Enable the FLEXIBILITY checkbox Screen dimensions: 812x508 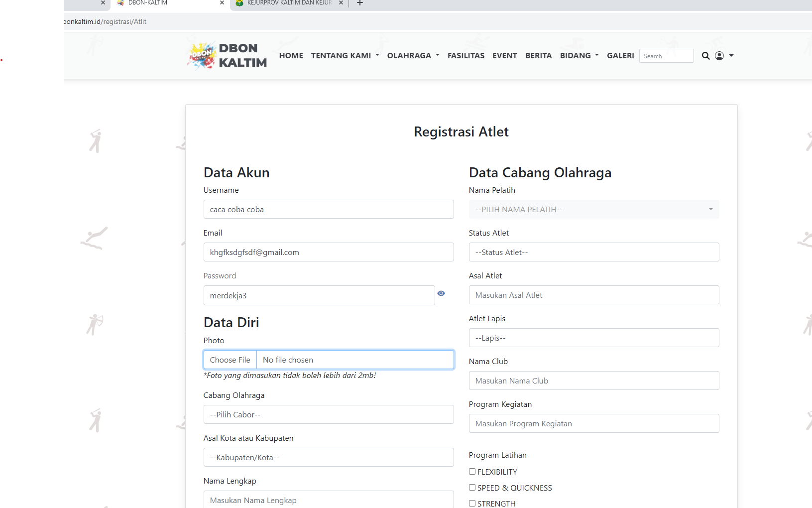(472, 472)
